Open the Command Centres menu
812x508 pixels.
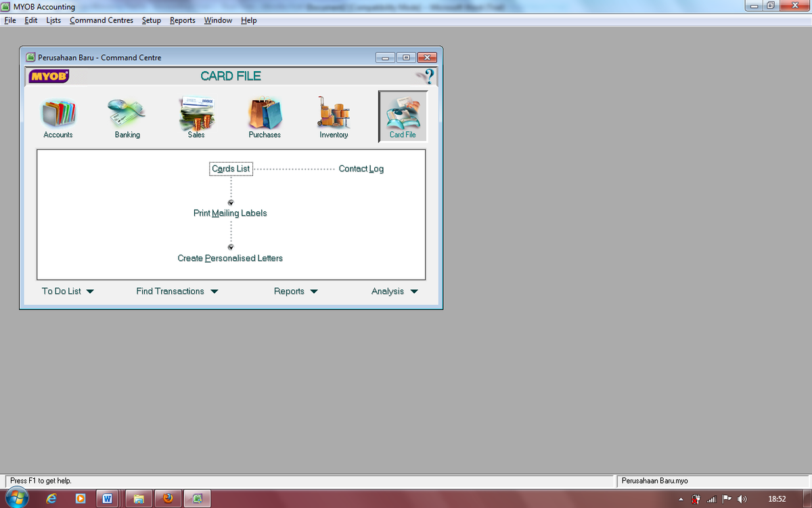(x=101, y=20)
